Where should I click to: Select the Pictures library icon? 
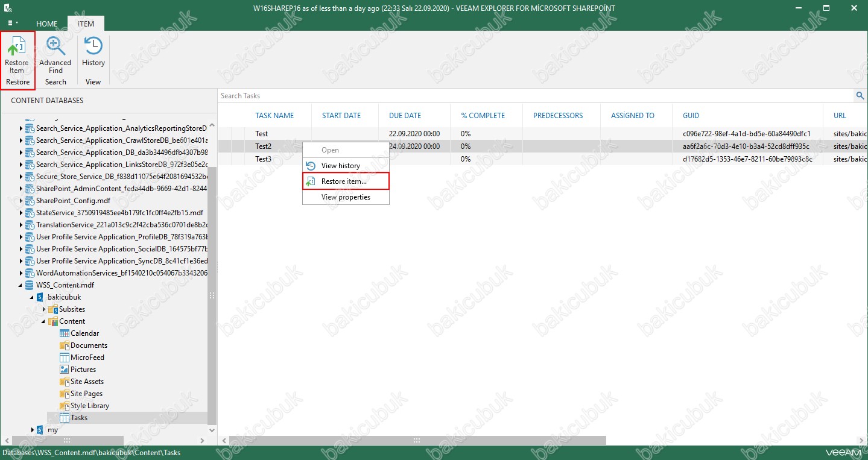point(65,370)
